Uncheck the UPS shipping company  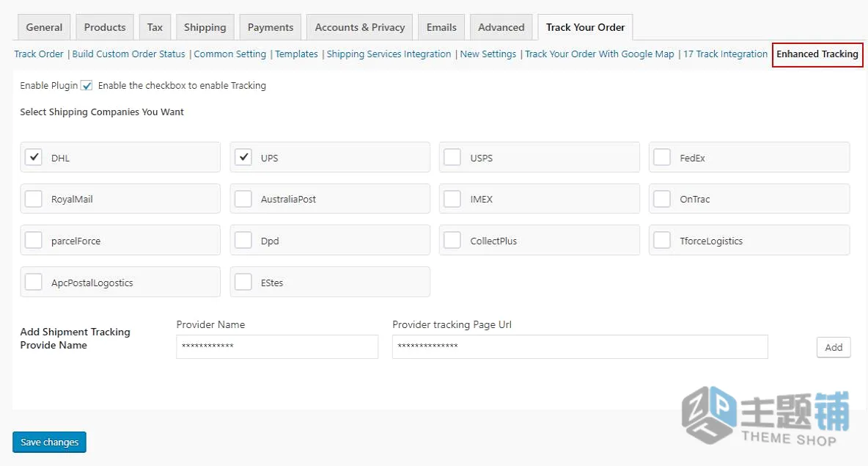(x=243, y=157)
